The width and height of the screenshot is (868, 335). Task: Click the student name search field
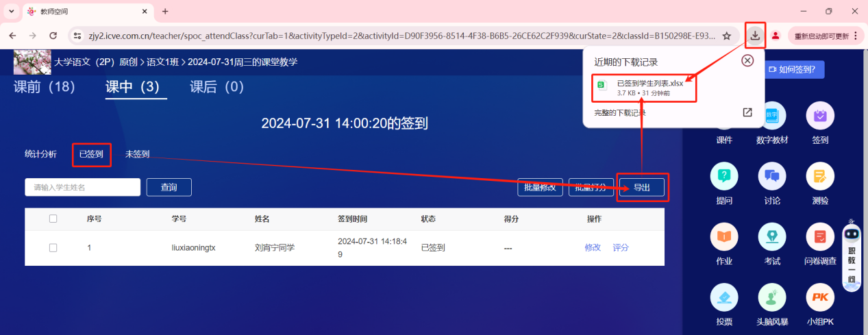click(83, 187)
